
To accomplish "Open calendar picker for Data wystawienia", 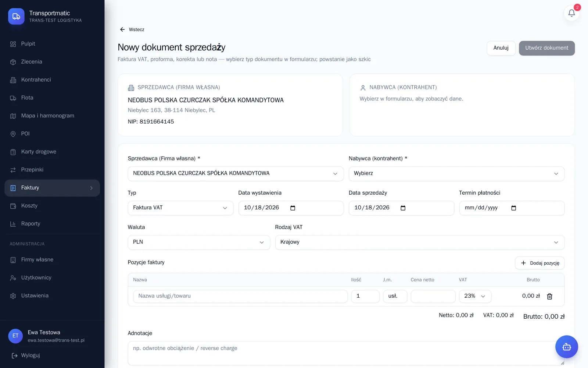I will (x=293, y=208).
